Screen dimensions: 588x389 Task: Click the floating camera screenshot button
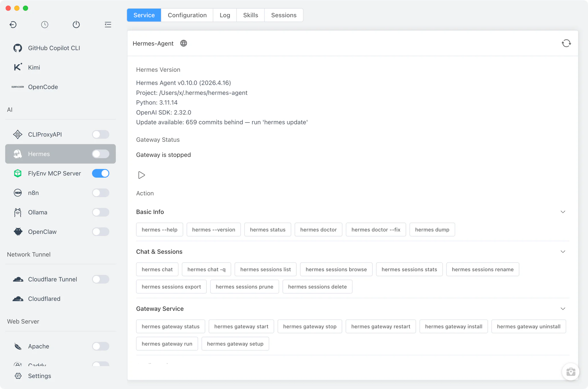coord(570,372)
